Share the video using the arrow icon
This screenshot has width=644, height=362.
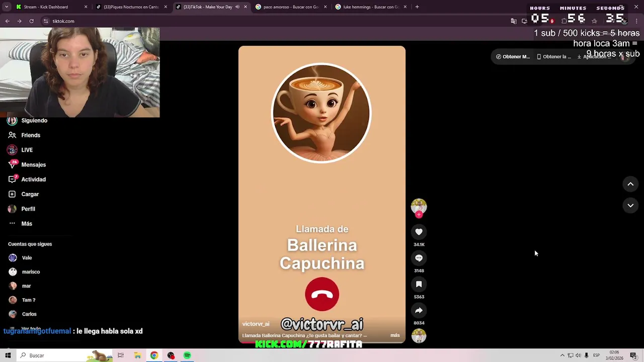[419, 310]
